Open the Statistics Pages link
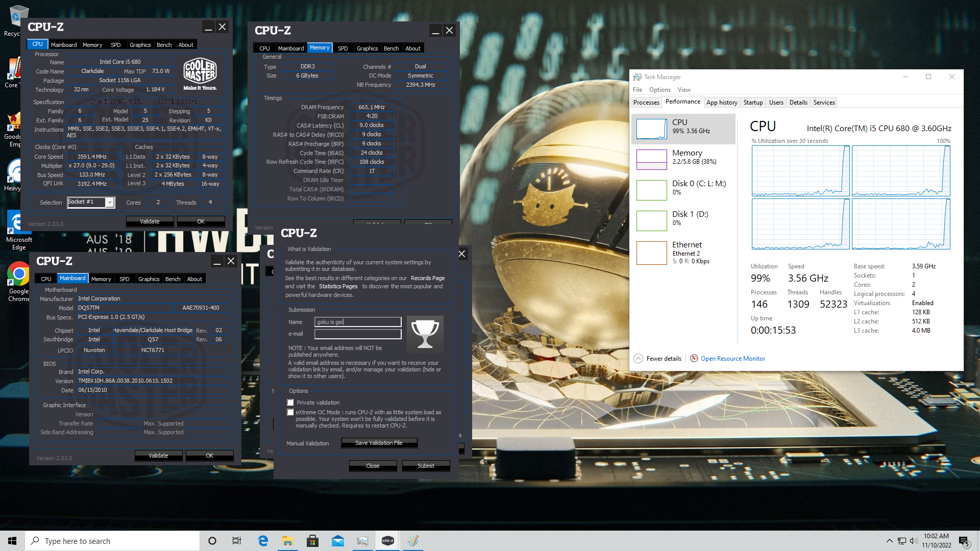980x551 pixels. [x=338, y=286]
